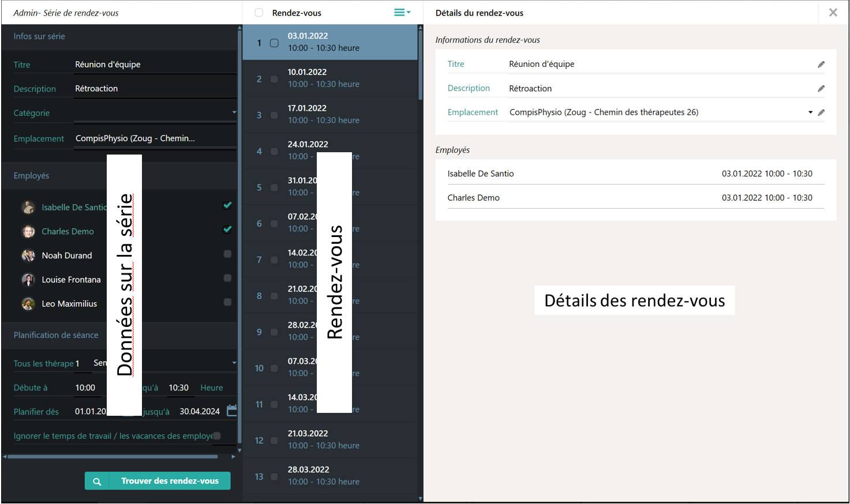Viewport: 850px width, 504px height.
Task: Open the Rendez-vous list options menu
Action: 402,13
